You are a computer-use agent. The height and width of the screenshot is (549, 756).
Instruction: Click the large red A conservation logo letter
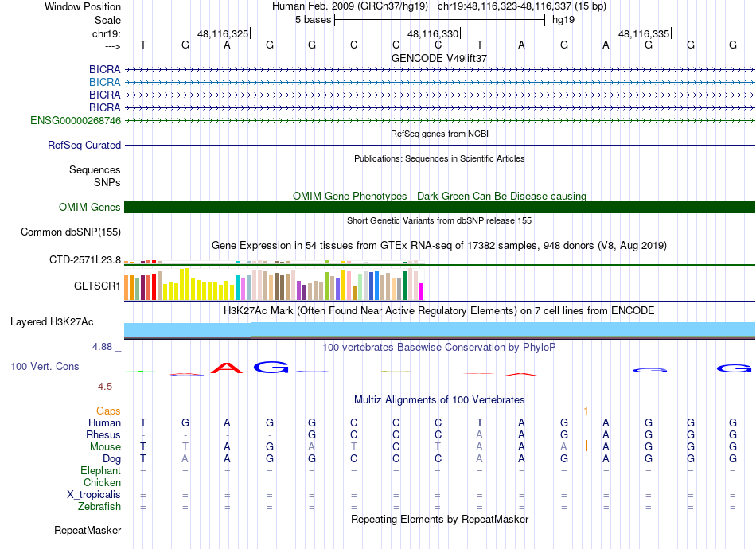(x=227, y=368)
